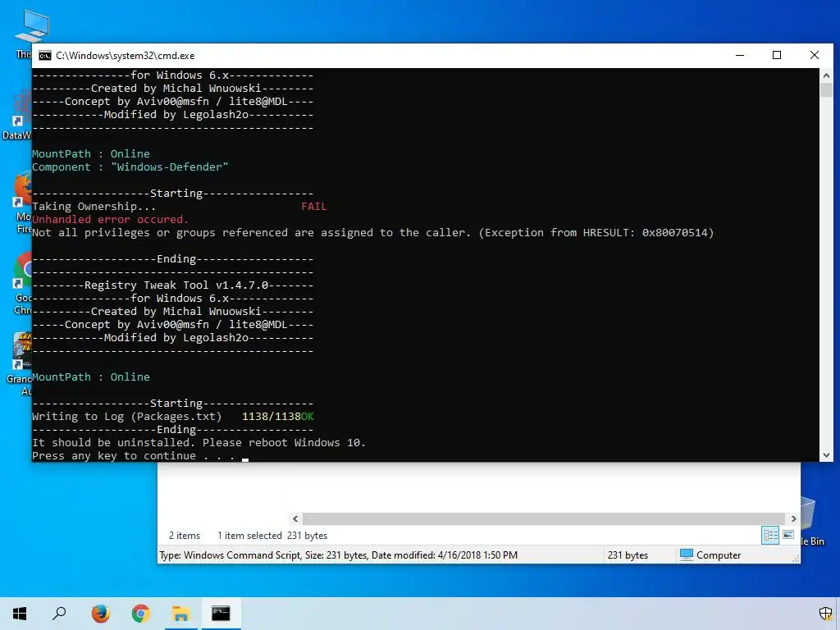Switch Explorer to details view

770,535
